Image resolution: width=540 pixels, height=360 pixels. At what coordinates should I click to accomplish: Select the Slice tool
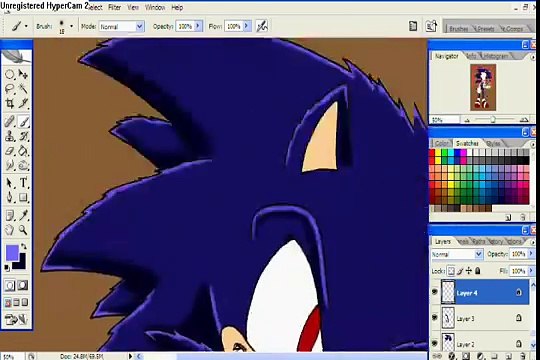[23, 103]
